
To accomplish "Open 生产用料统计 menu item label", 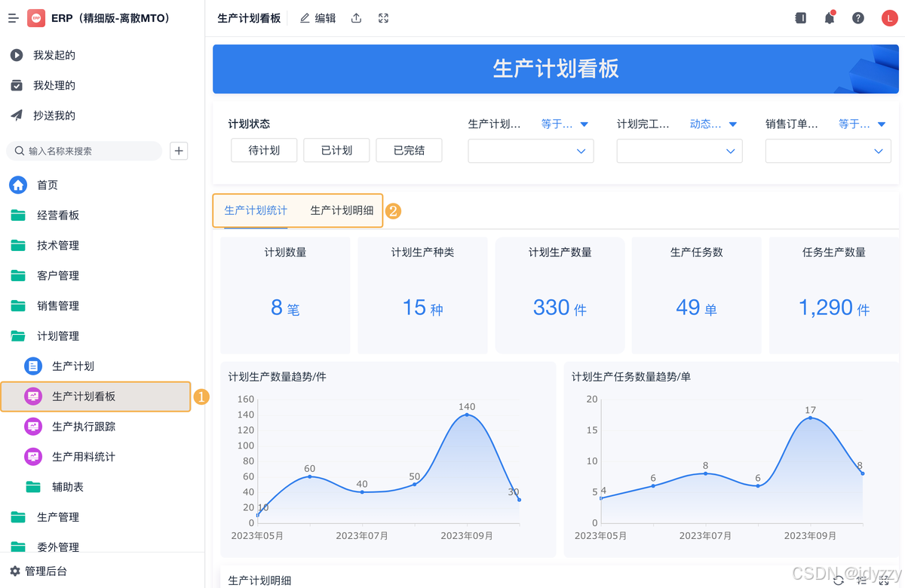I will (84, 457).
